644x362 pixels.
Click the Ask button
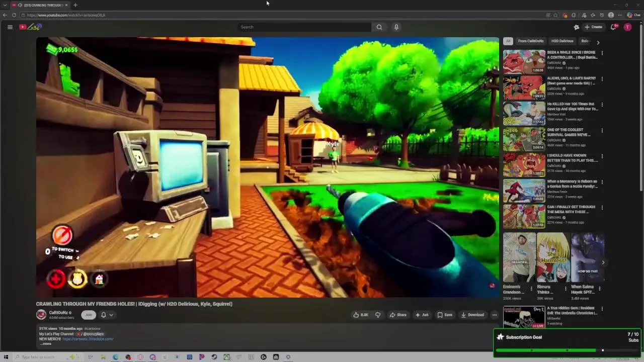(422, 315)
